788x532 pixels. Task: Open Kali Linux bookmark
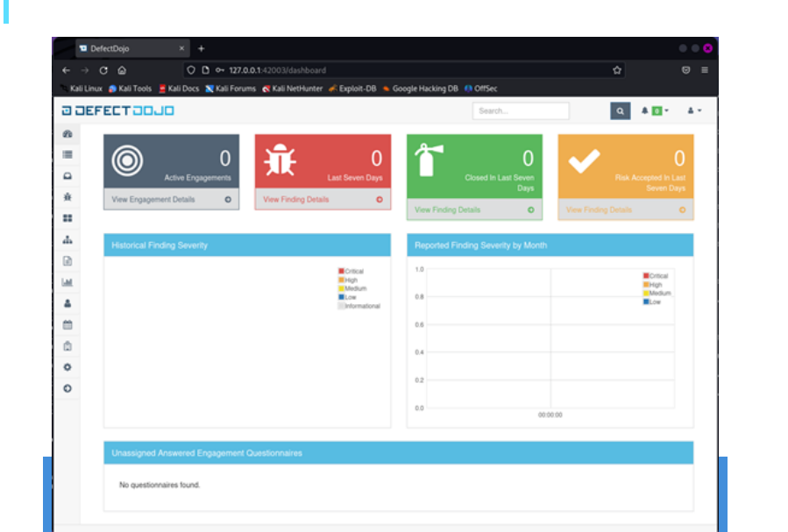(82, 89)
